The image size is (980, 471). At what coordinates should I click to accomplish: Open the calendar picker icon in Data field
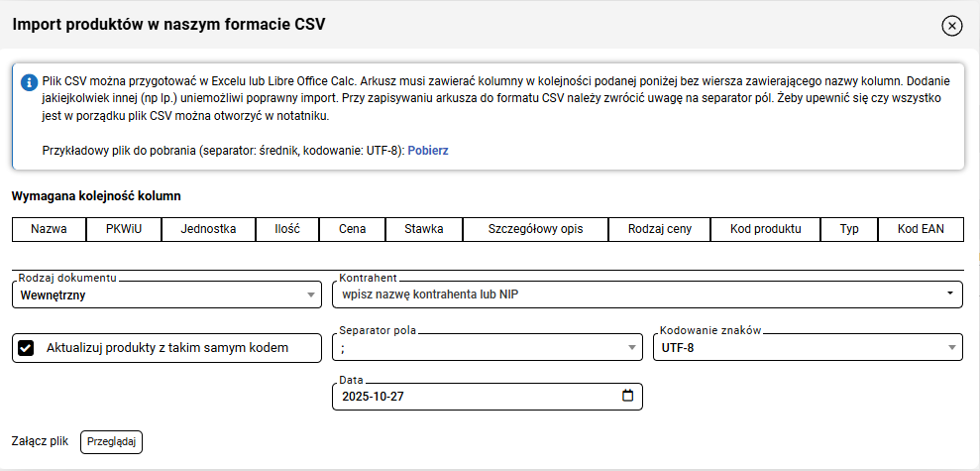coord(628,396)
